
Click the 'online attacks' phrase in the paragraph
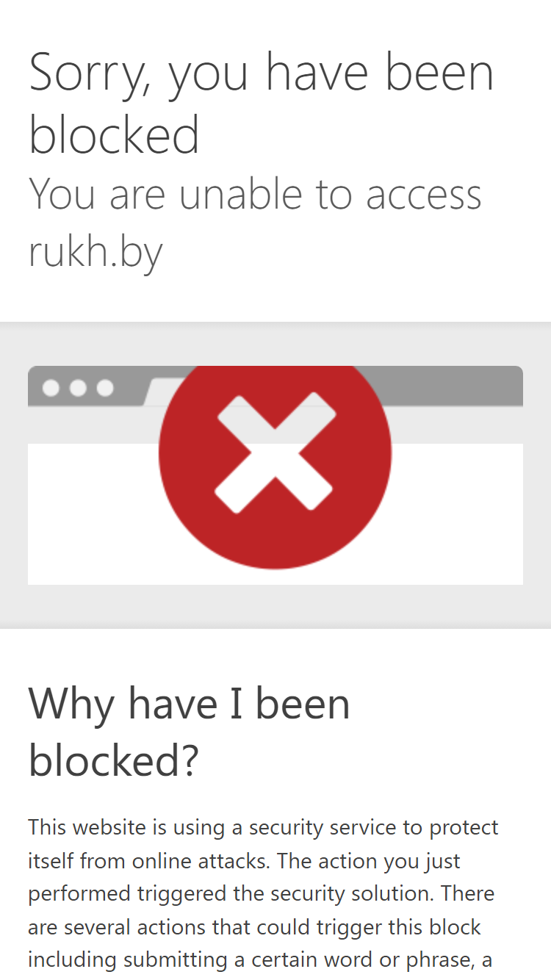point(170,860)
